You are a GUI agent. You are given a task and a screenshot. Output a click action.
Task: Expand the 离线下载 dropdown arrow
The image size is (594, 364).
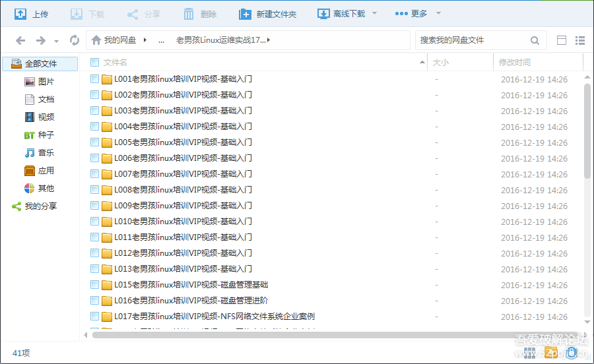pyautogui.click(x=375, y=14)
